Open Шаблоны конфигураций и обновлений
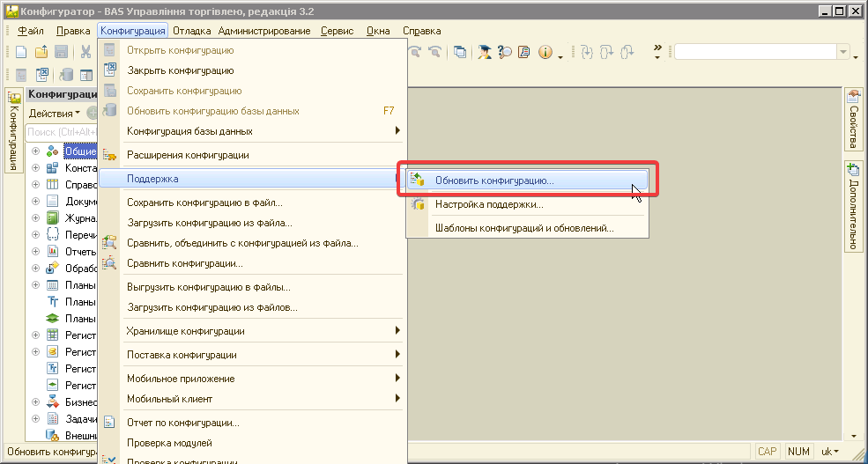The width and height of the screenshot is (868, 464). click(523, 228)
